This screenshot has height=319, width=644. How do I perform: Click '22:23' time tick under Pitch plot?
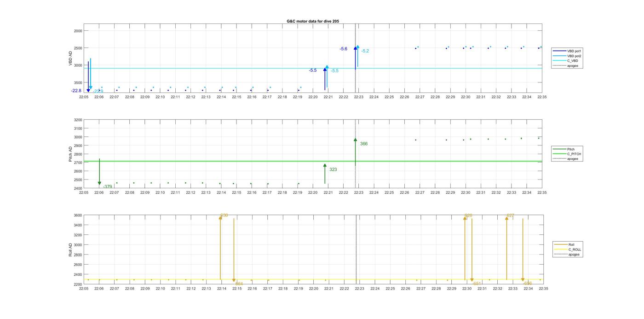pos(359,193)
